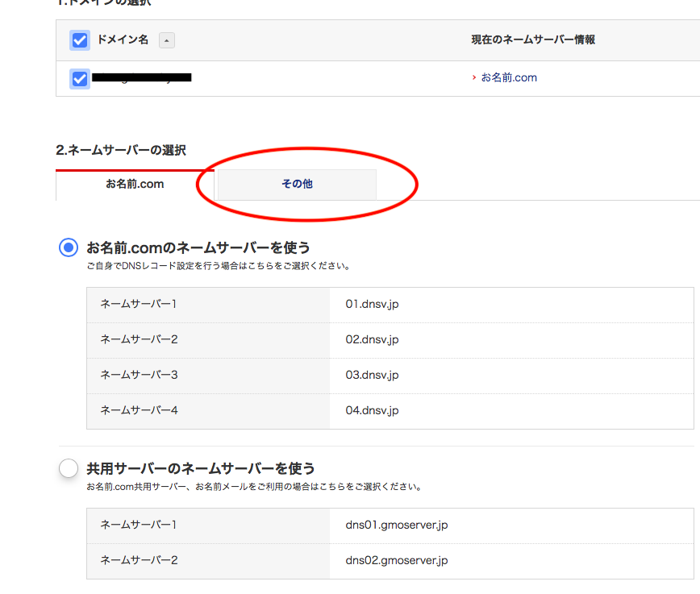Click the dns01.gmoserver.jp nameserver value
The height and width of the screenshot is (594, 700).
tap(397, 525)
